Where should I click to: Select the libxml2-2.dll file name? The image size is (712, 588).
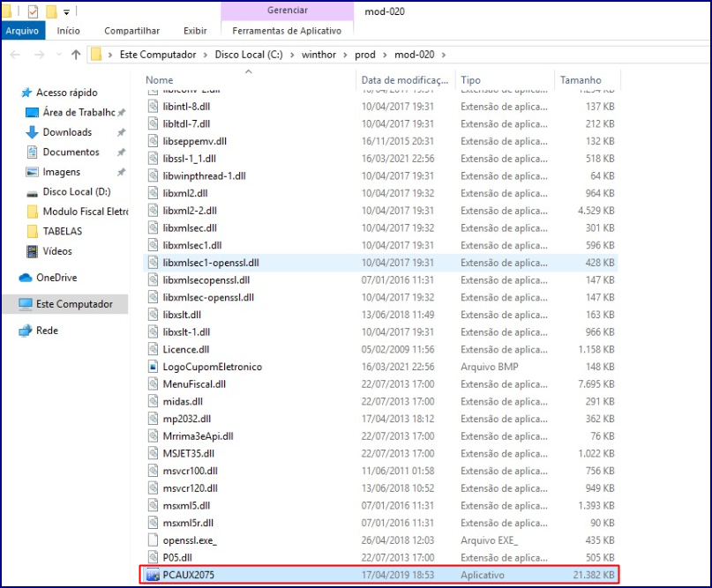pyautogui.click(x=190, y=211)
